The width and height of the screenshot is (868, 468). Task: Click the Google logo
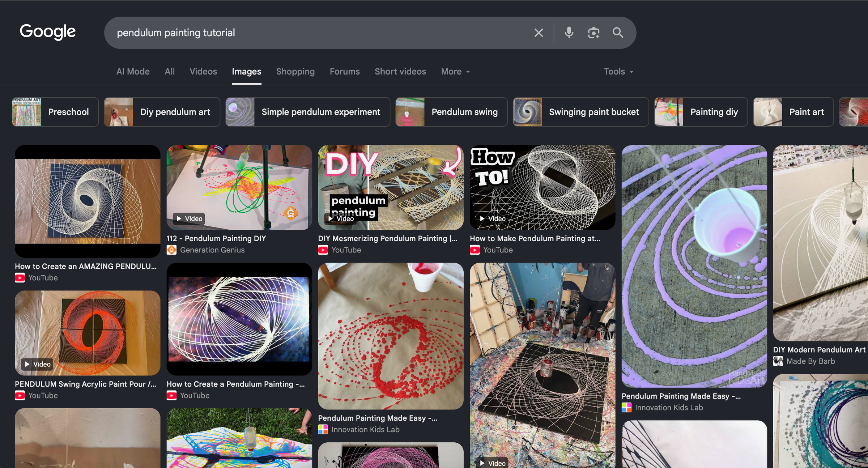pyautogui.click(x=48, y=32)
